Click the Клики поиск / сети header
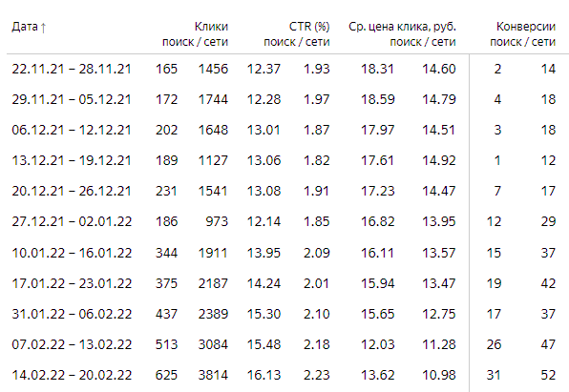569x392 pixels. click(195, 34)
